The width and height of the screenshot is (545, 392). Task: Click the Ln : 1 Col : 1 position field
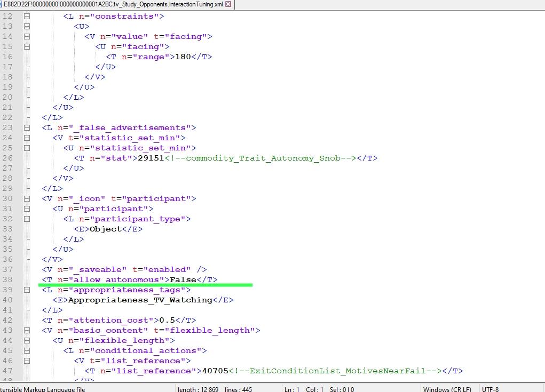[x=319, y=389]
